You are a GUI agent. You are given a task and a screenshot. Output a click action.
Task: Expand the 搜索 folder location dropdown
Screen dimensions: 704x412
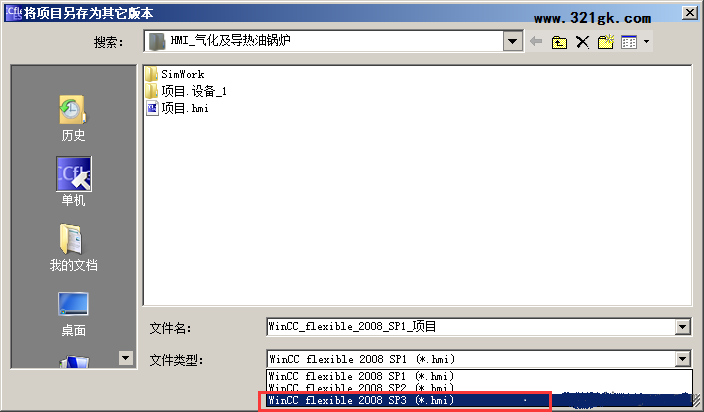[512, 41]
